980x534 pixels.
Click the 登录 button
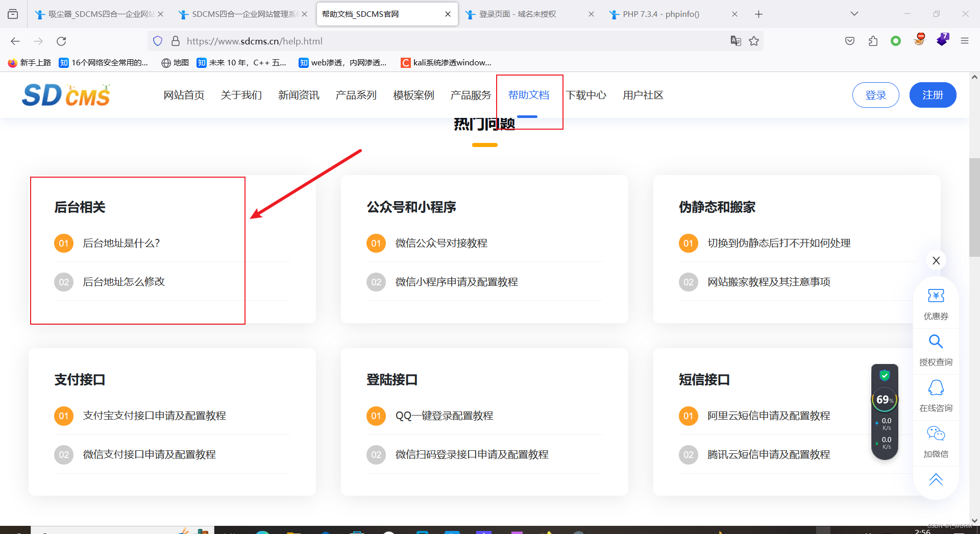pos(875,95)
